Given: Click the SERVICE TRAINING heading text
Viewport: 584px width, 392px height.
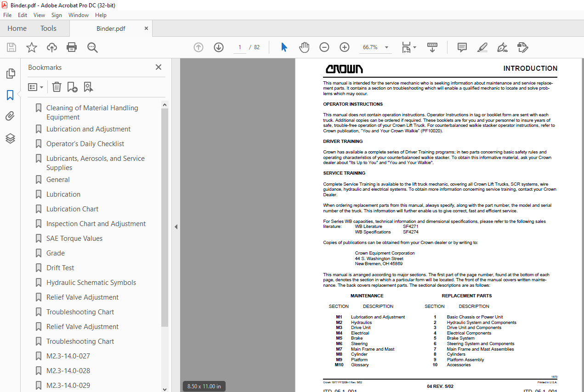Looking at the screenshot, I should click(x=344, y=173).
